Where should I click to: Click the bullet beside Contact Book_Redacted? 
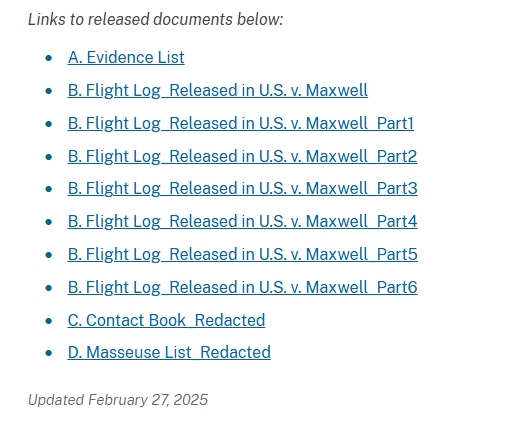click(x=49, y=321)
